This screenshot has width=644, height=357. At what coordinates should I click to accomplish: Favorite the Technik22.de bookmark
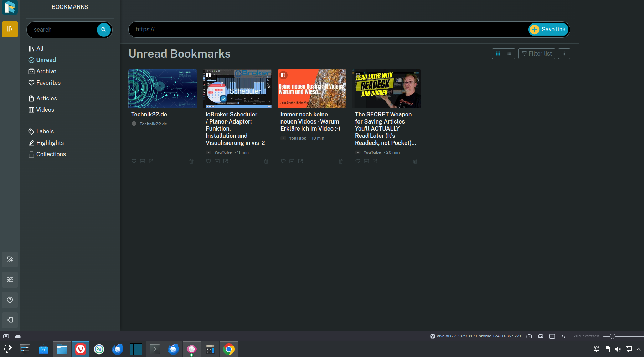click(x=134, y=161)
